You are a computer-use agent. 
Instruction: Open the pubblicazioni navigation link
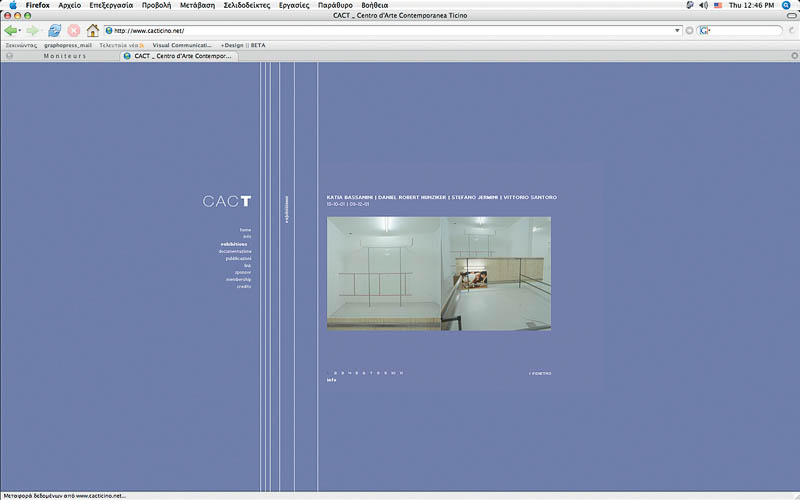click(238, 259)
